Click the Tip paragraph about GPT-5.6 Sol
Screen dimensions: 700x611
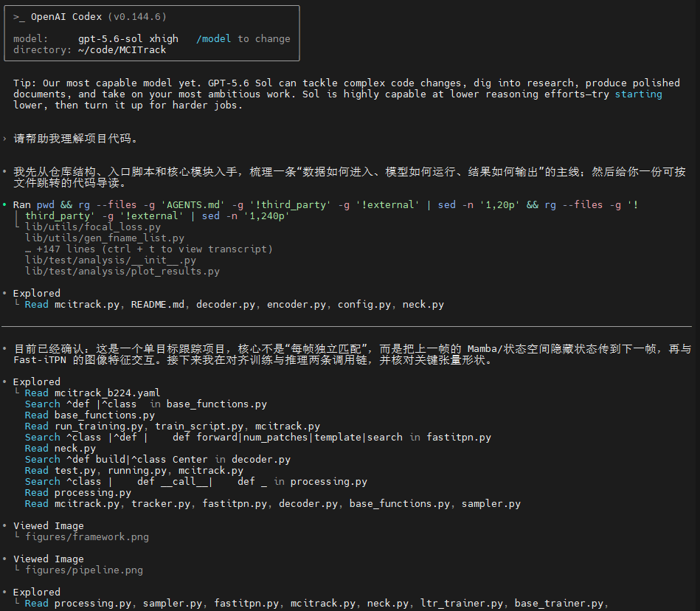347,94
